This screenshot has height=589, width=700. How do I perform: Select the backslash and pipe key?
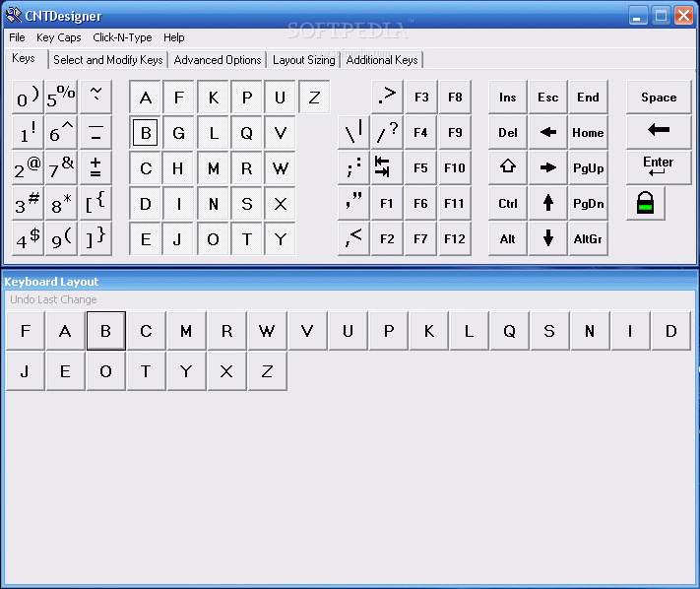(353, 132)
